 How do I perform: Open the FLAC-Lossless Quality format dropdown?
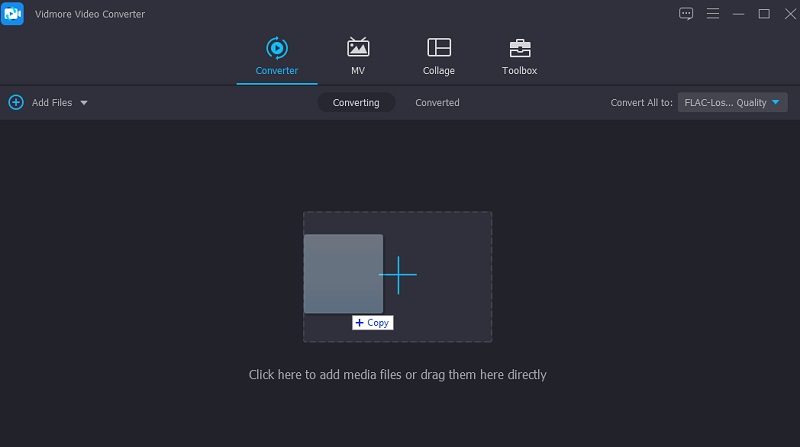[x=732, y=102]
